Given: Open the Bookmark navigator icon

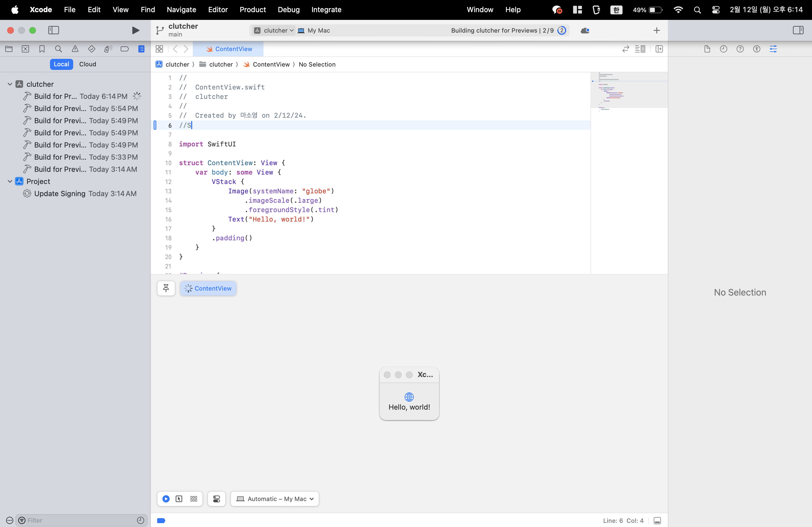Looking at the screenshot, I should pyautogui.click(x=42, y=49).
